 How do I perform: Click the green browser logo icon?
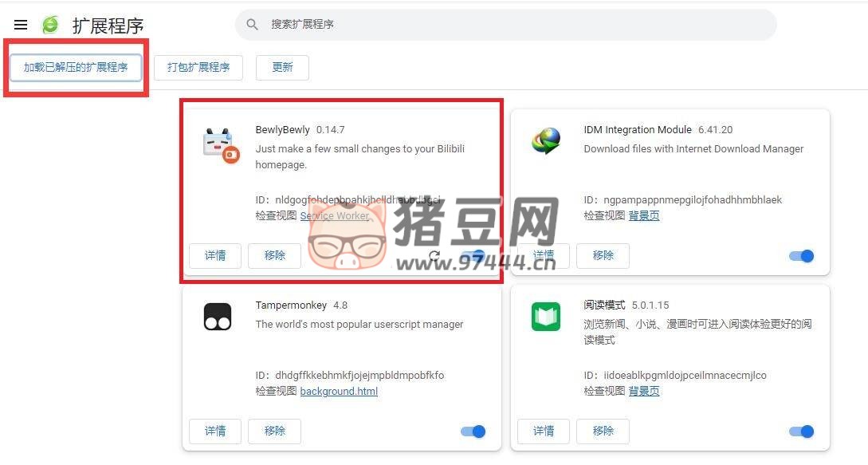(50, 25)
